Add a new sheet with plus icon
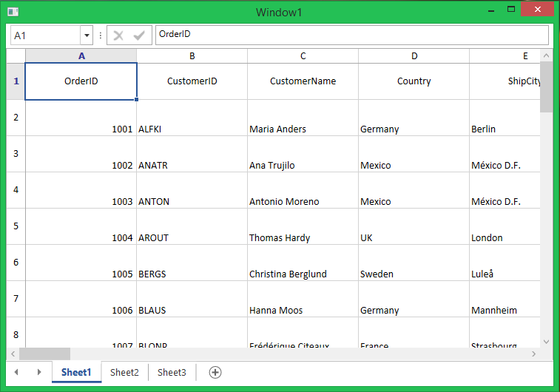The width and height of the screenshot is (560, 392). tap(215, 372)
